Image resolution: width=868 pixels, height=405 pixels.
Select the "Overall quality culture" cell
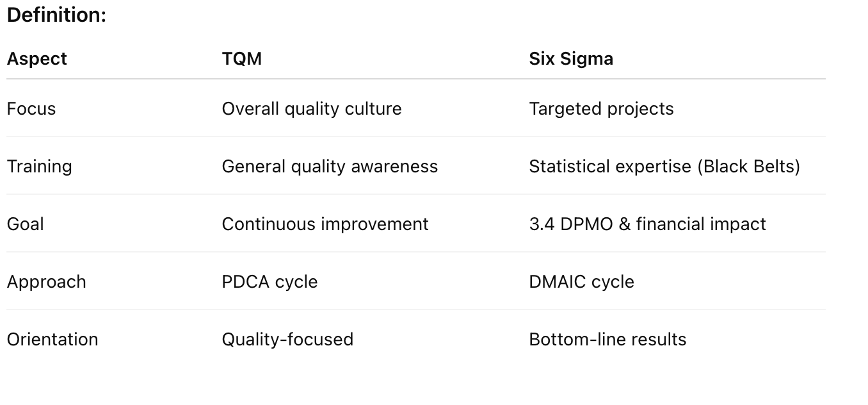coord(312,109)
